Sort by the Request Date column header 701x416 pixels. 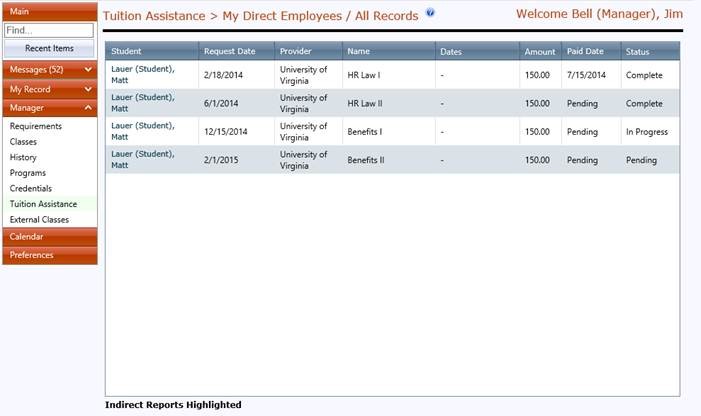[x=236, y=51]
